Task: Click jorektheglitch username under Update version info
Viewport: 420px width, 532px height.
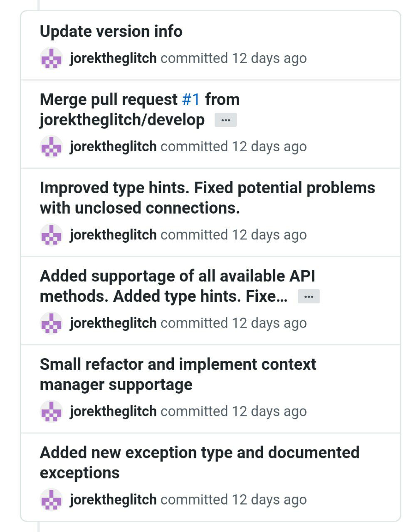Action: (113, 58)
